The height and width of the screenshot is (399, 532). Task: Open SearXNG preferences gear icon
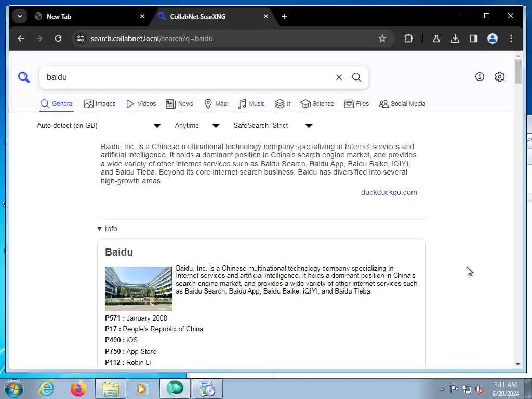[x=499, y=77]
